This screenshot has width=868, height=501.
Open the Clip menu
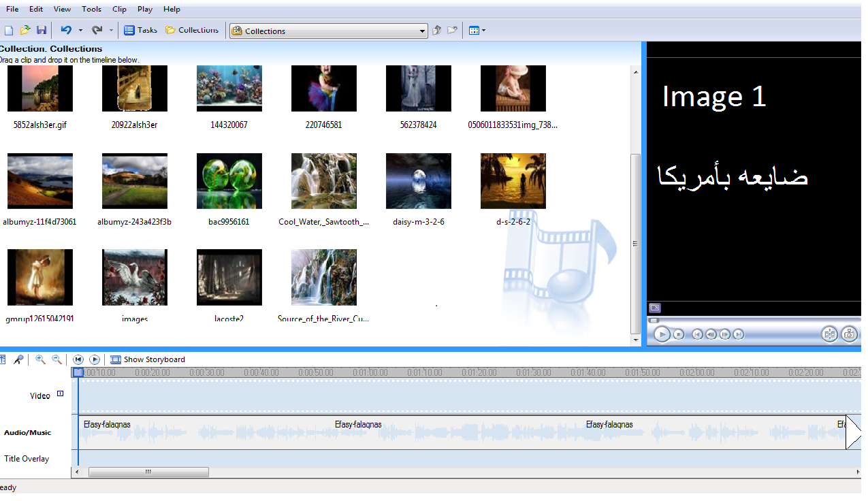(x=119, y=9)
